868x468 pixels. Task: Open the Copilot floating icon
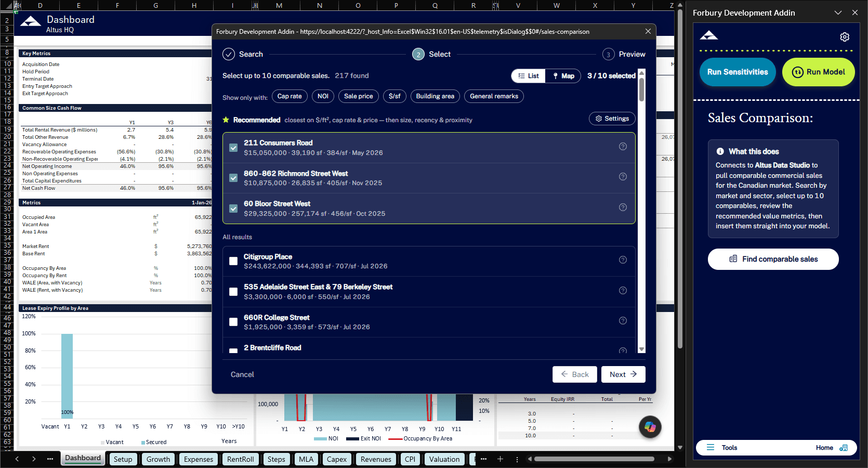[650, 427]
